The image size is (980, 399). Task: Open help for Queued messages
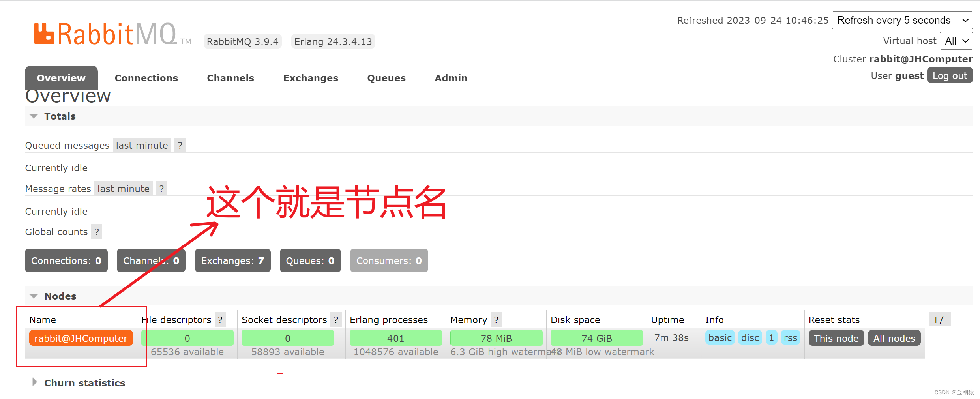[x=180, y=145]
